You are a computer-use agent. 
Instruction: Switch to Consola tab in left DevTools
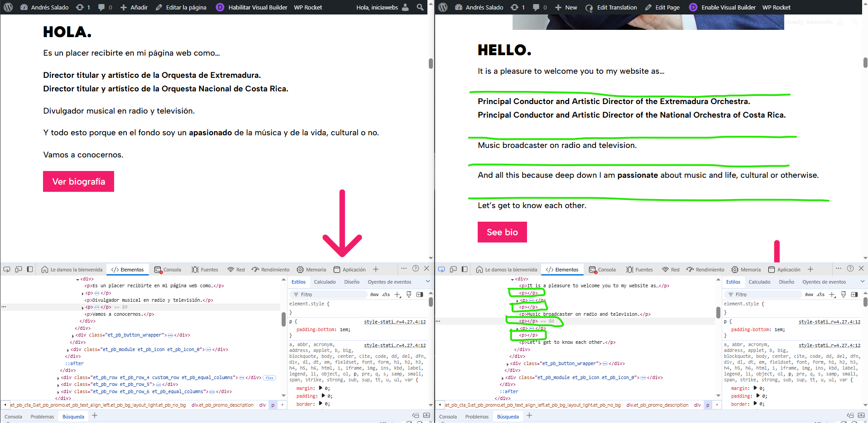168,270
